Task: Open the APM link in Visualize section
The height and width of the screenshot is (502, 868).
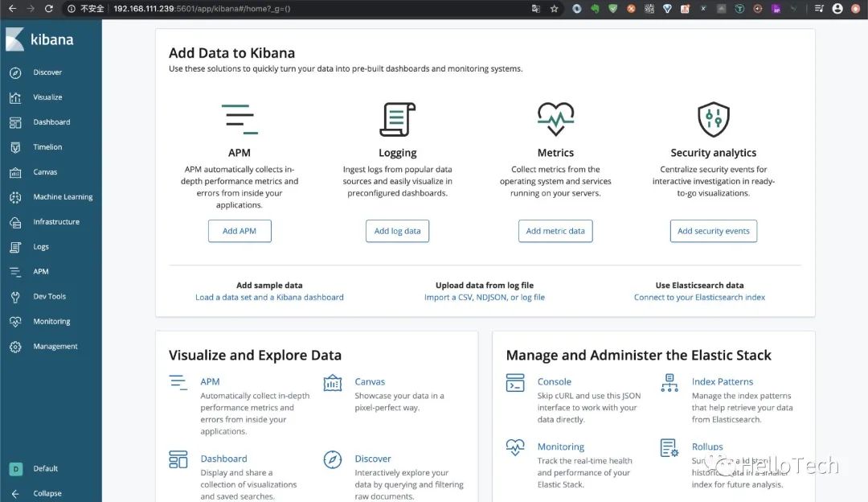Action: (x=210, y=382)
